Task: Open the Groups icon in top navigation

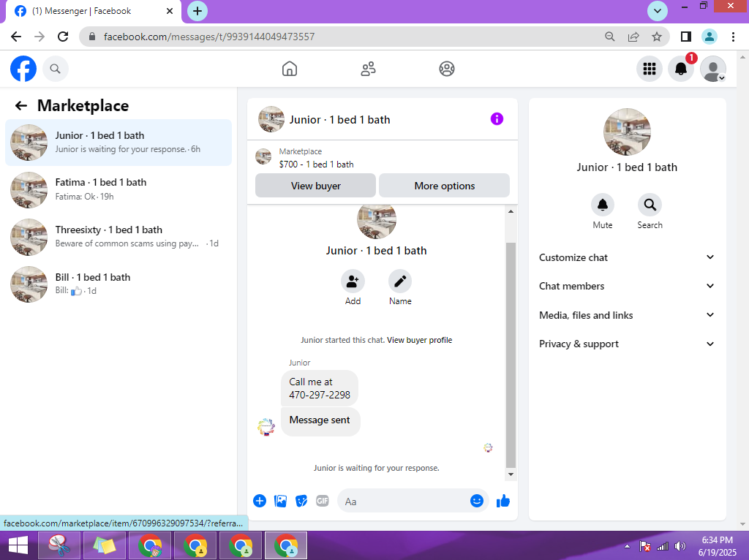Action: 447,69
